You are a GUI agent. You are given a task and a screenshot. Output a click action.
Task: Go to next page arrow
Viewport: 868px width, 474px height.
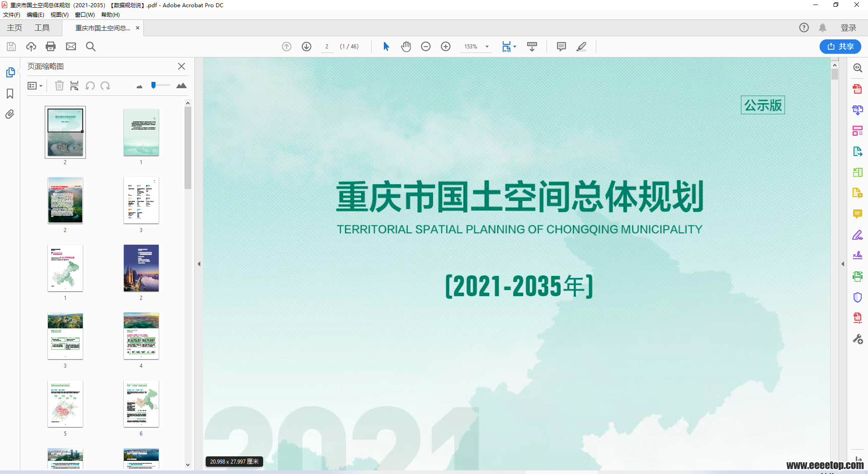307,47
